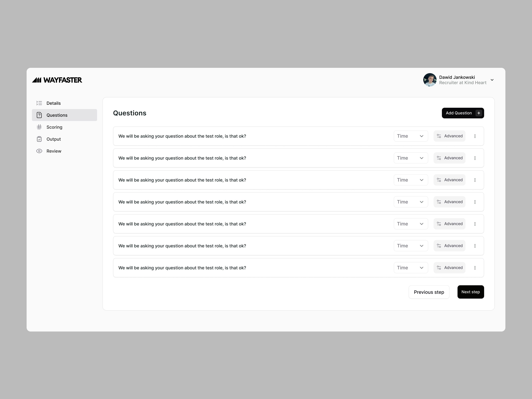Click the Previous step button
The width and height of the screenshot is (532, 399).
[429, 292]
